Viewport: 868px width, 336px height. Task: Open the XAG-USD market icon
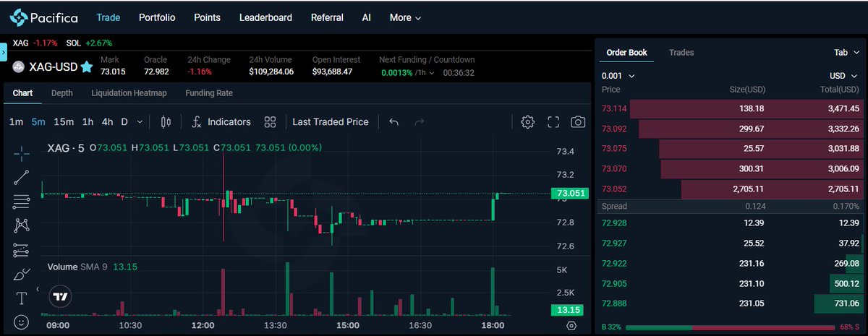[x=19, y=67]
